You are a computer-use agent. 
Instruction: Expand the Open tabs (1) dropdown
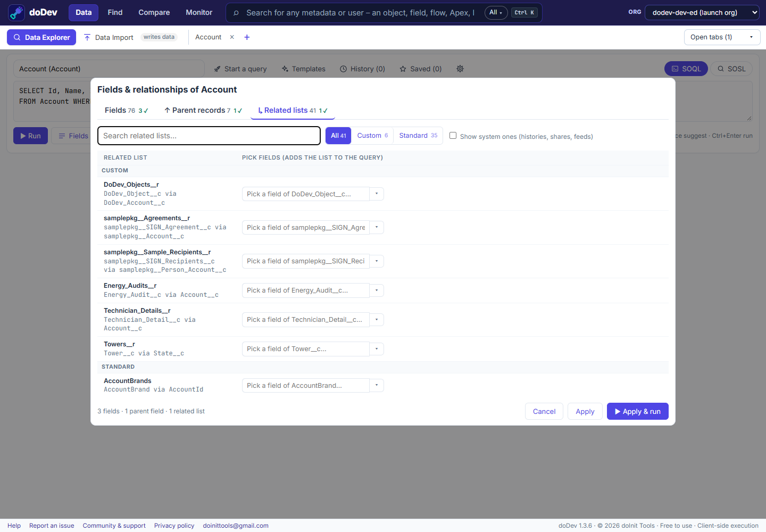coord(722,37)
